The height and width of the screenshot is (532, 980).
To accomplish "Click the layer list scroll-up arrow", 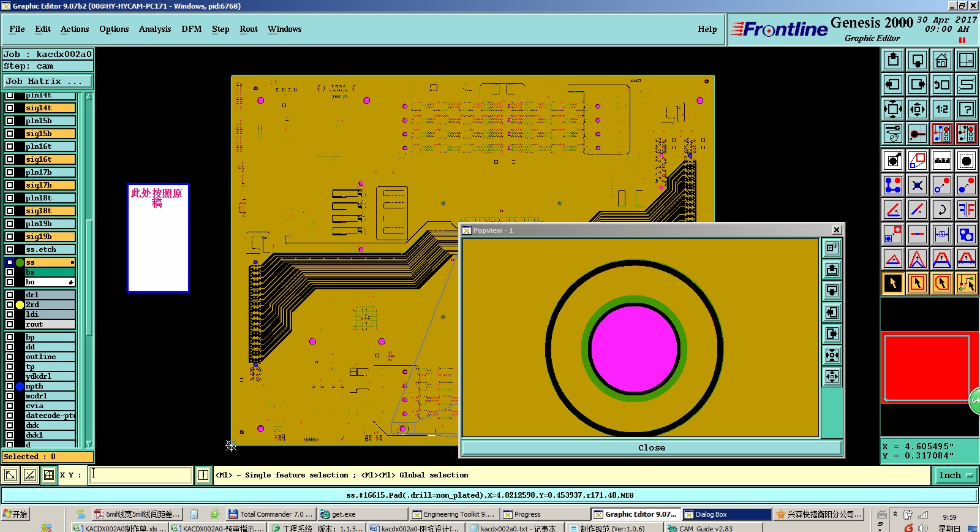I will point(89,96).
